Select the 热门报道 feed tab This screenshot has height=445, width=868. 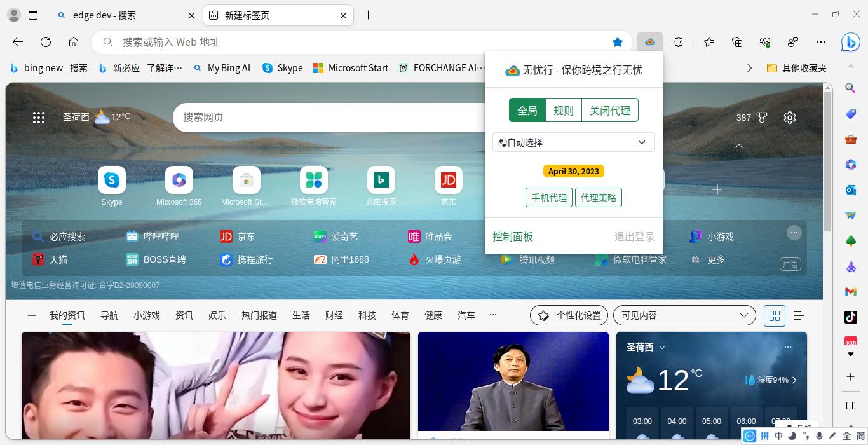(x=259, y=315)
